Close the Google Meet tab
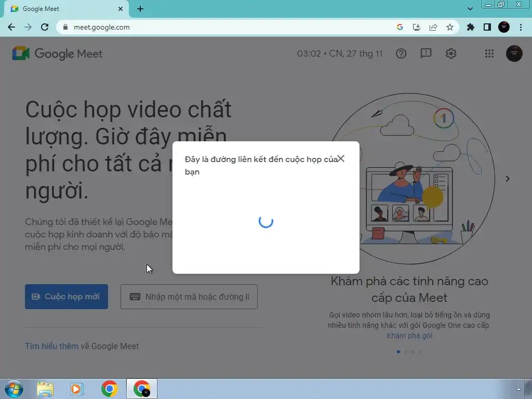Viewport: 532px width, 399px height. tap(121, 9)
